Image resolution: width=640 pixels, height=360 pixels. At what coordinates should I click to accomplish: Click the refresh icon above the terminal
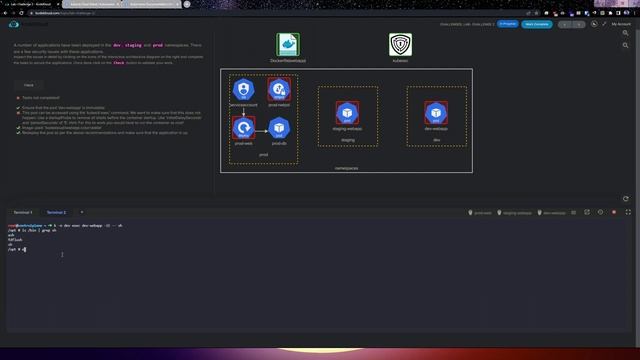point(626,199)
